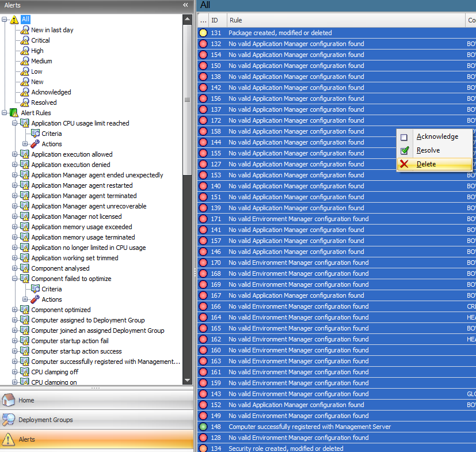Click Actions wrench icon under Component failed to optimize
Screen dimensions: 476x452
tap(35, 299)
